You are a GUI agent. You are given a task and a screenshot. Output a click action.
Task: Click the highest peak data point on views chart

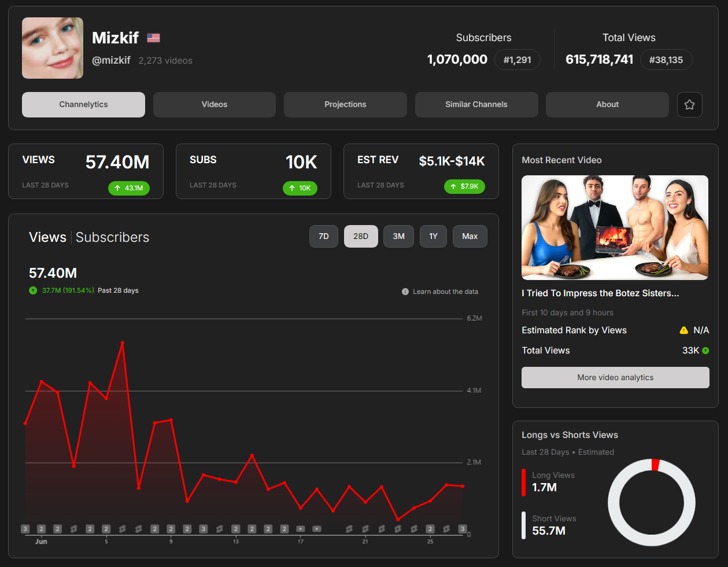click(x=122, y=343)
